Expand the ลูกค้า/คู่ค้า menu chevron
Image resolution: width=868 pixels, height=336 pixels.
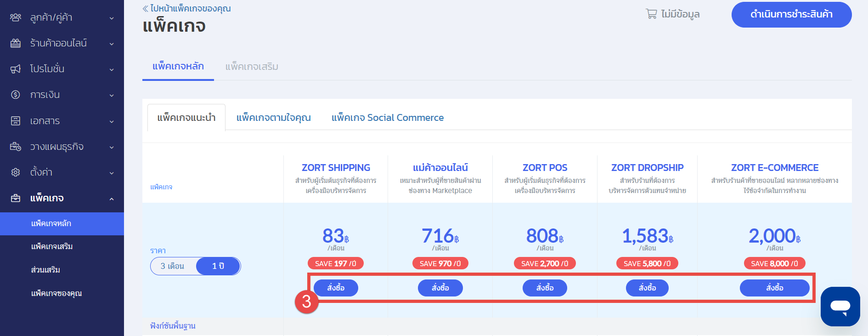point(112,18)
